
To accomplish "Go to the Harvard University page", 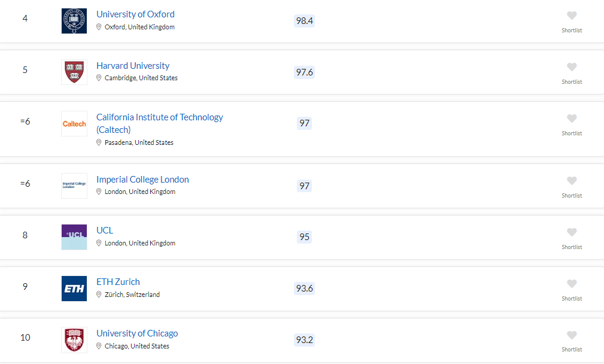I will click(x=133, y=66).
